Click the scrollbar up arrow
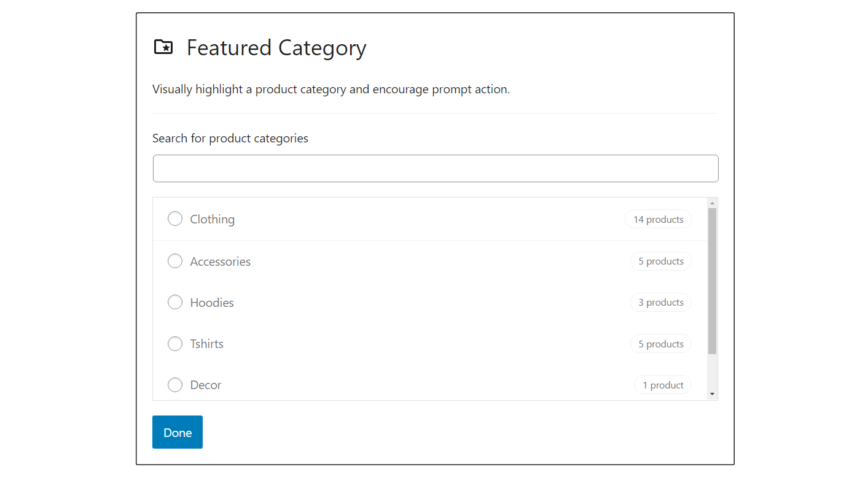This screenshot has width=868, height=483. 713,203
